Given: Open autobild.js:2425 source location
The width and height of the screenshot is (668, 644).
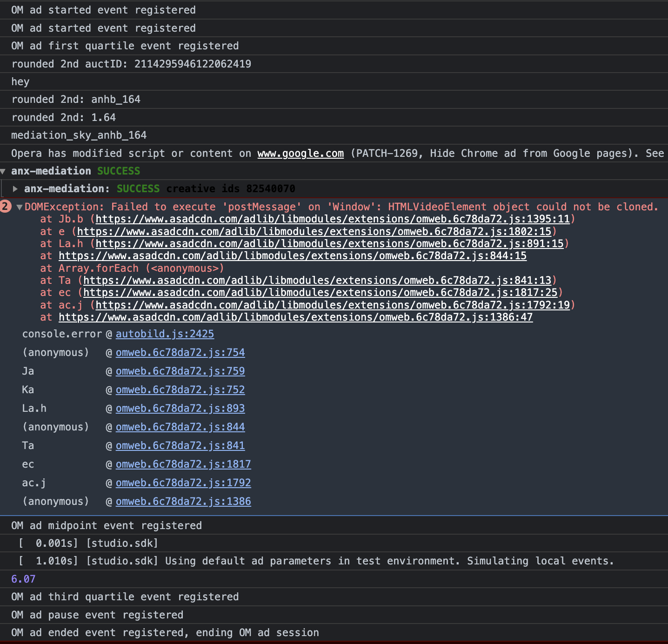Looking at the screenshot, I should (164, 334).
